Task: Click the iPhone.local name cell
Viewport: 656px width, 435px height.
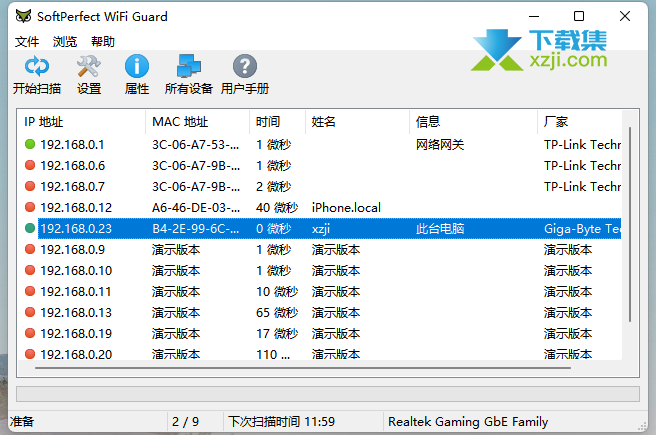Action: click(346, 207)
